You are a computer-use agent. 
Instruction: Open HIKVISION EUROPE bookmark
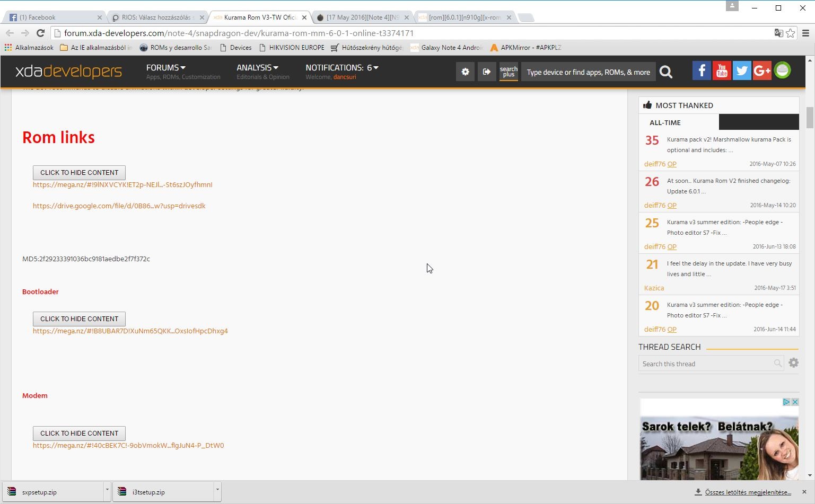tap(291, 48)
